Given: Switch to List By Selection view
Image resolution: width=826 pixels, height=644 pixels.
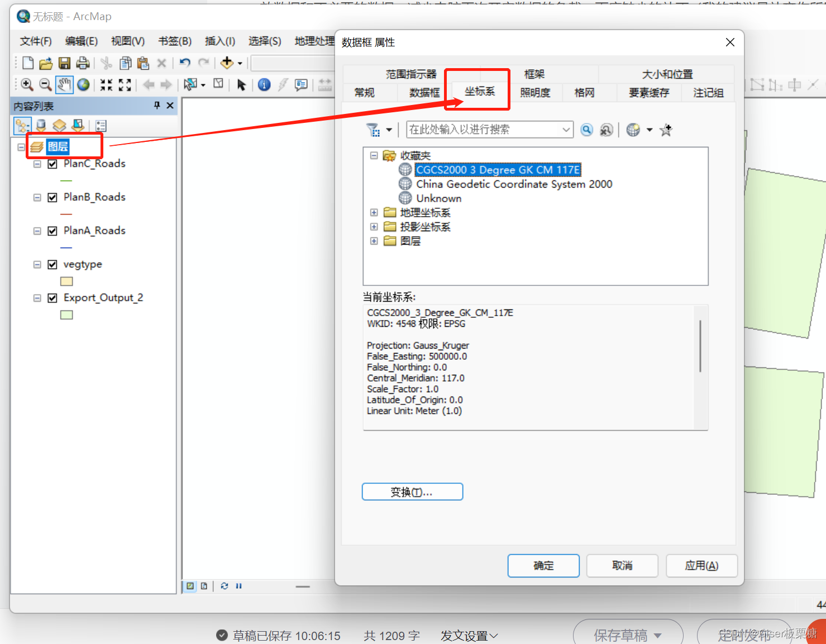Looking at the screenshot, I should pyautogui.click(x=78, y=126).
